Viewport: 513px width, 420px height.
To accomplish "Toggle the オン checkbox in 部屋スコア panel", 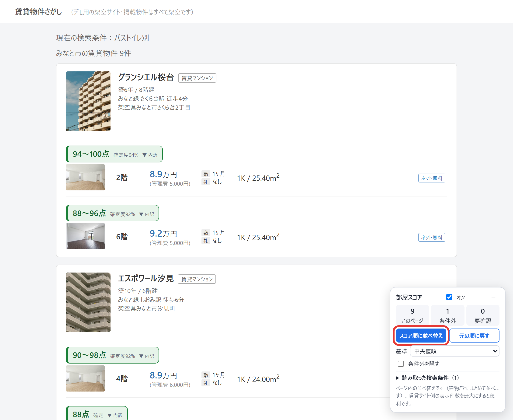I will point(449,297).
